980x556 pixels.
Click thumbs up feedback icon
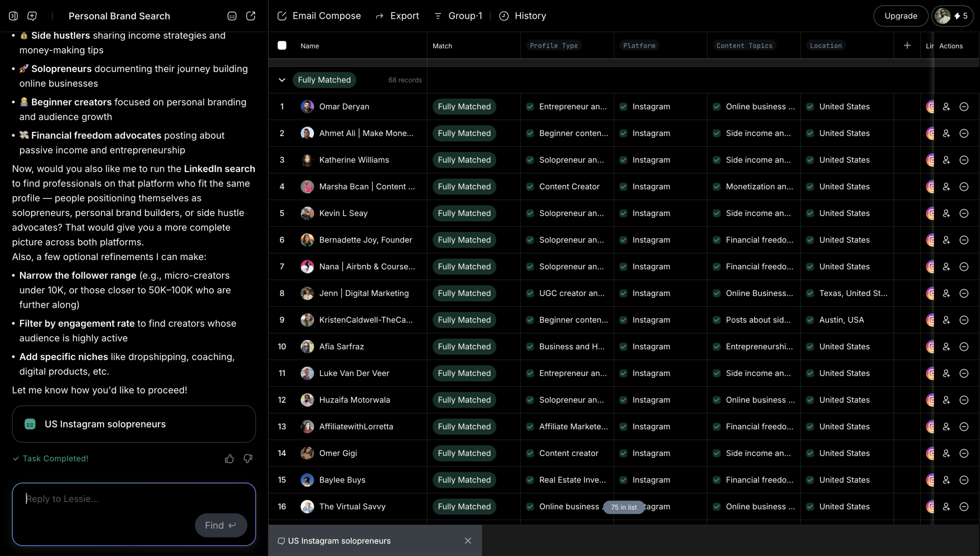[229, 459]
